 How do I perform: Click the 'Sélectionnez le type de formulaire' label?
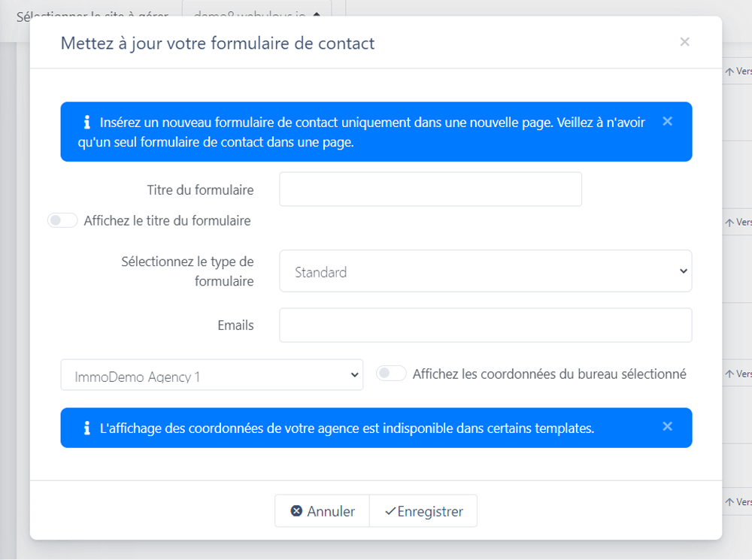tap(187, 271)
